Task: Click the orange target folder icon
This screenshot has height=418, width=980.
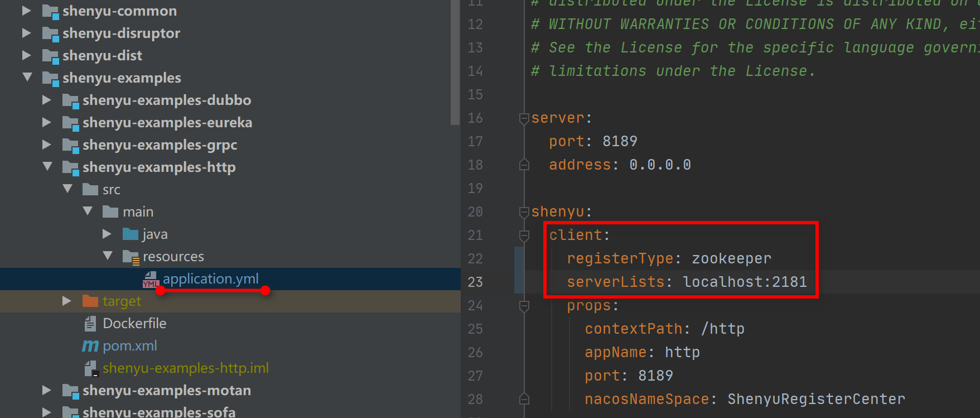Action: pos(90,301)
